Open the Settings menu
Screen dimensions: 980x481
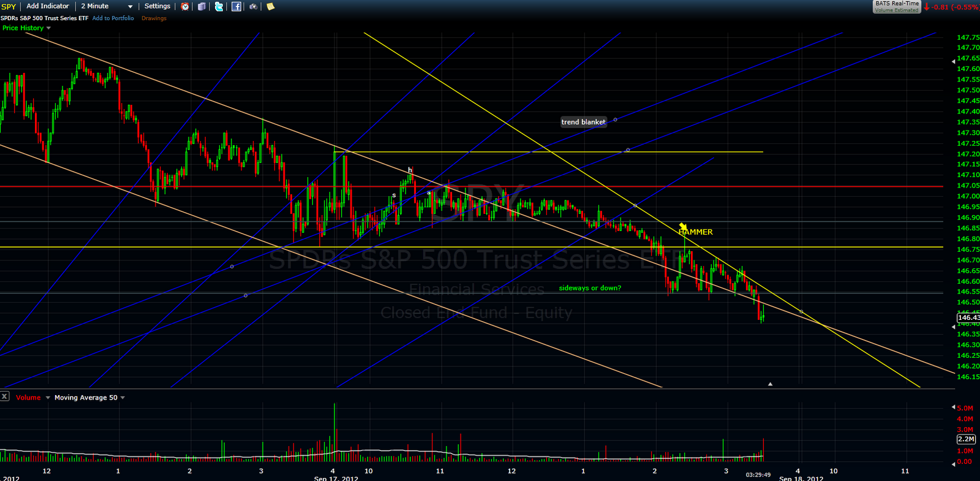(x=157, y=6)
